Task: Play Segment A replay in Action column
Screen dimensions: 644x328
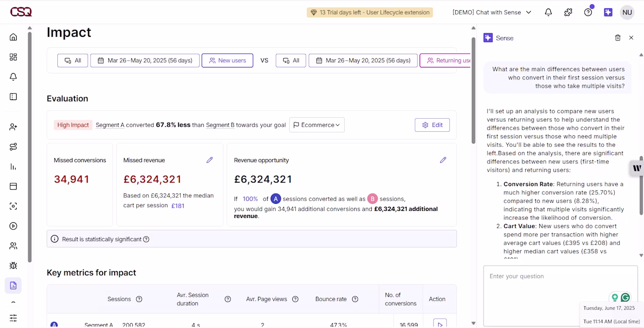Action: (x=440, y=323)
